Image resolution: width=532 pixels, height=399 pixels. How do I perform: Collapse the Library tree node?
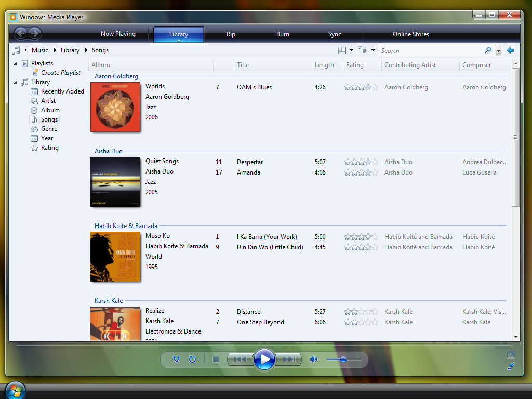(x=15, y=83)
